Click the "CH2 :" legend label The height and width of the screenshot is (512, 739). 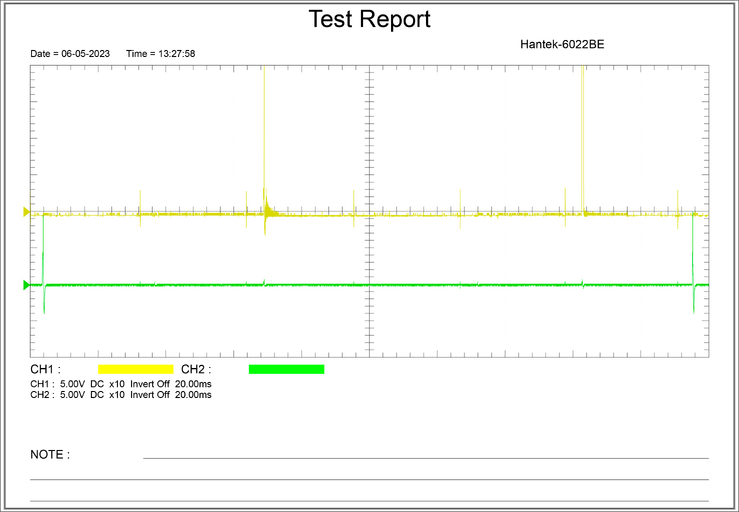tap(196, 369)
